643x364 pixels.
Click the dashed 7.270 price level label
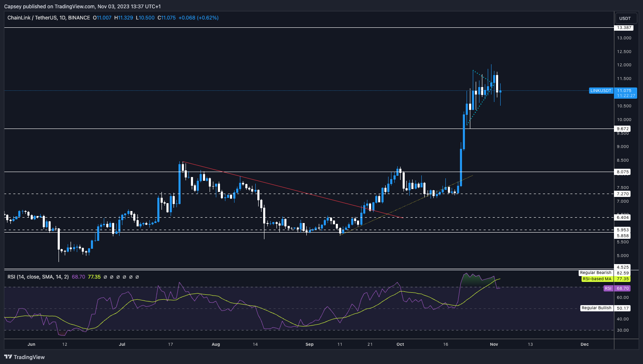coord(623,194)
